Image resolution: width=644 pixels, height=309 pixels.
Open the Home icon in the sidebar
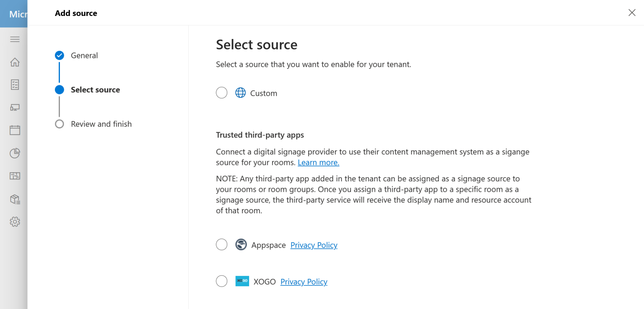point(15,62)
